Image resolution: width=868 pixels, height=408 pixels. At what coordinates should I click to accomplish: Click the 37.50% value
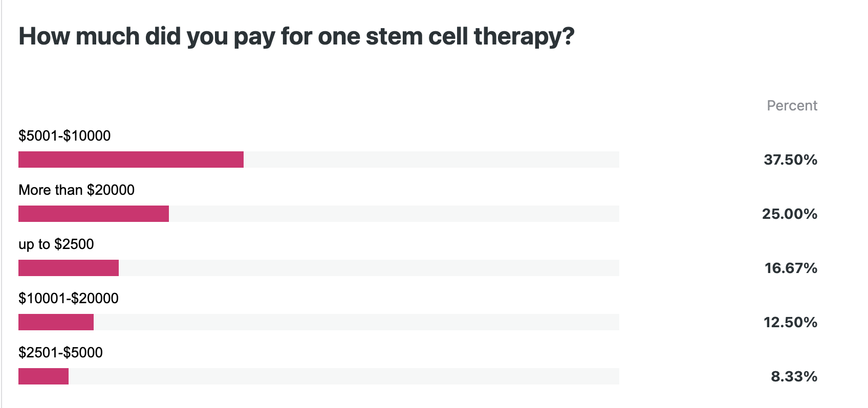click(x=790, y=160)
